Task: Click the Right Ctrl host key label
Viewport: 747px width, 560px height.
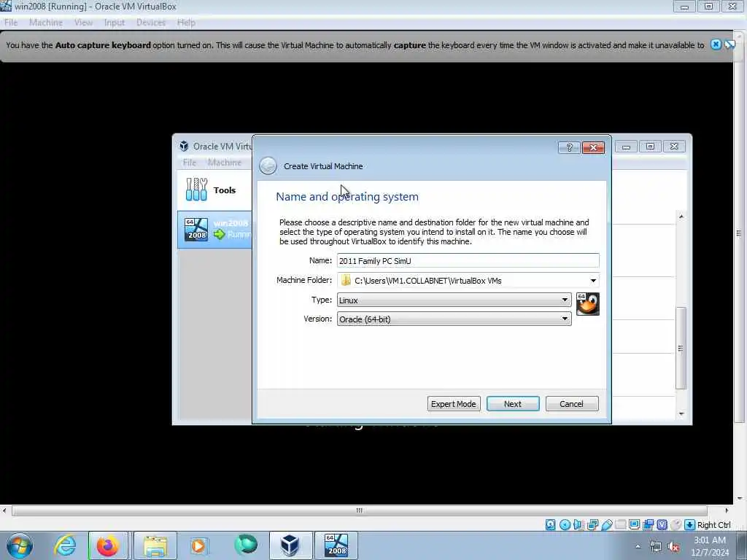Action: tap(713, 525)
